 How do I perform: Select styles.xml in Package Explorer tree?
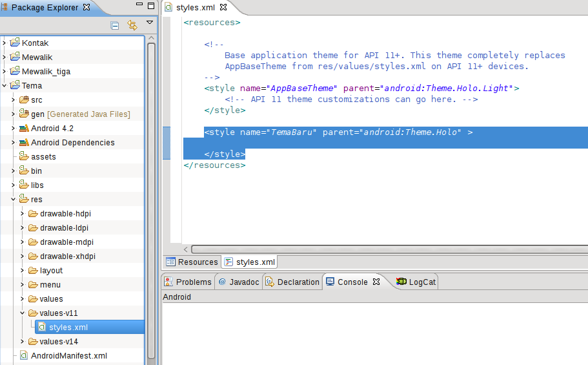click(x=90, y=328)
